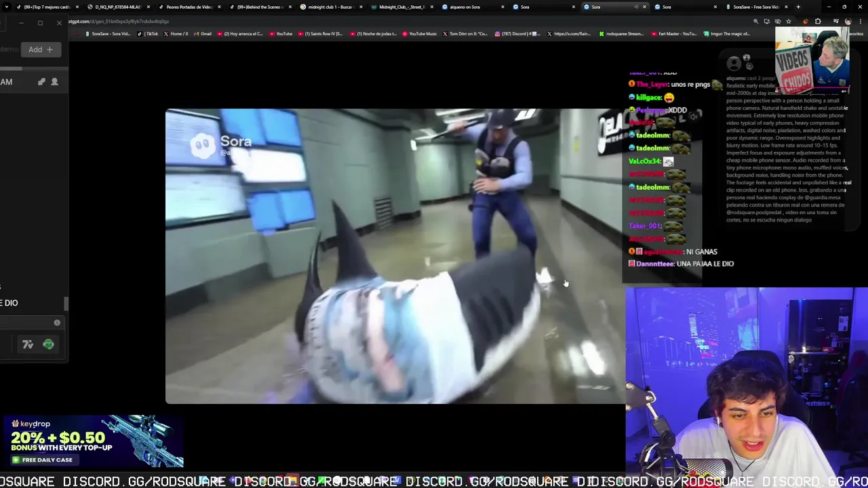Minimize the small left overlay window

[21, 23]
